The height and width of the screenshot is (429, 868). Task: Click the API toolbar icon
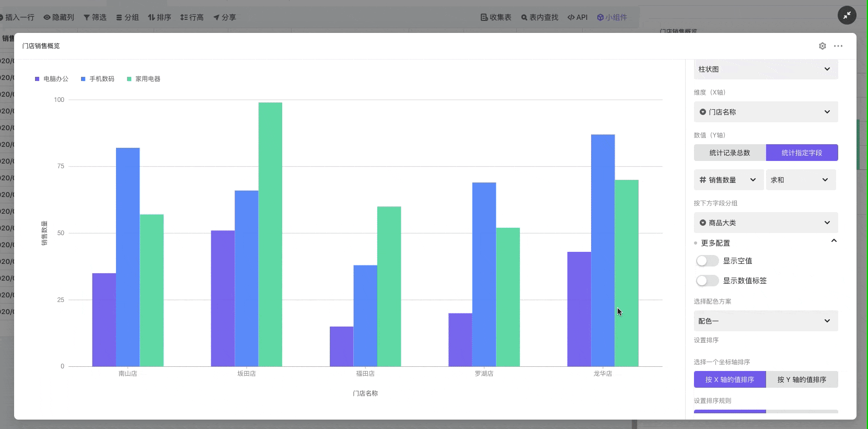[571, 17]
